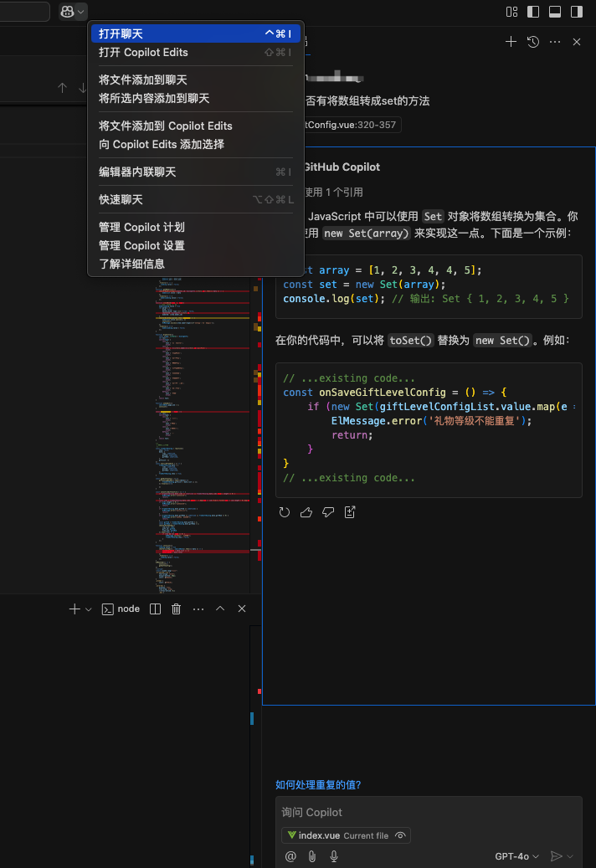Image resolution: width=596 pixels, height=868 pixels.
Task: Maximize the terminal panel with chevron up
Action: [220, 609]
